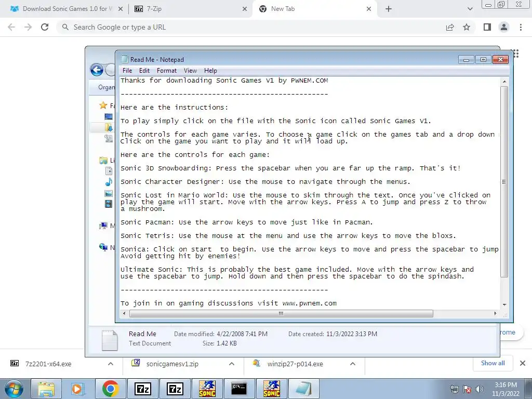Open the sonicgamesv1.zip download
Screen dimensions: 532x399
pyautogui.click(x=172, y=364)
